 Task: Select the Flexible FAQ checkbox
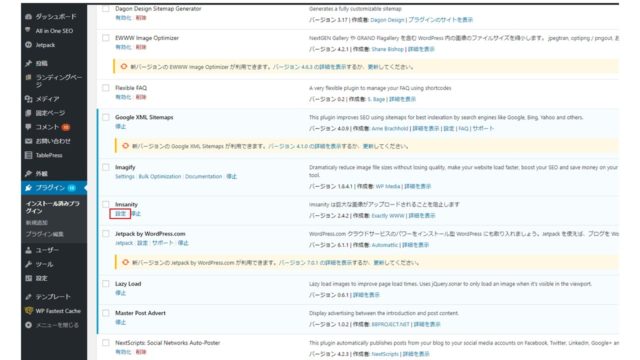[x=106, y=88]
